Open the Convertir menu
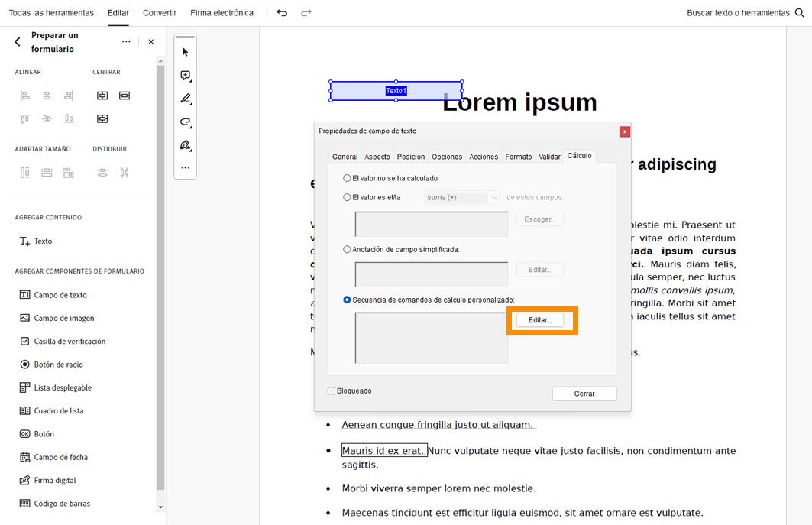 pyautogui.click(x=159, y=12)
